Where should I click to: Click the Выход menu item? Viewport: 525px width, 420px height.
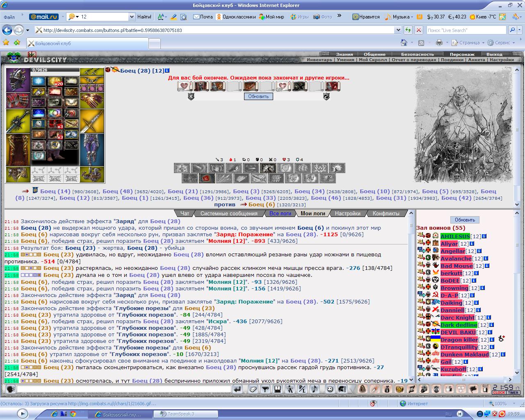pyautogui.click(x=494, y=54)
